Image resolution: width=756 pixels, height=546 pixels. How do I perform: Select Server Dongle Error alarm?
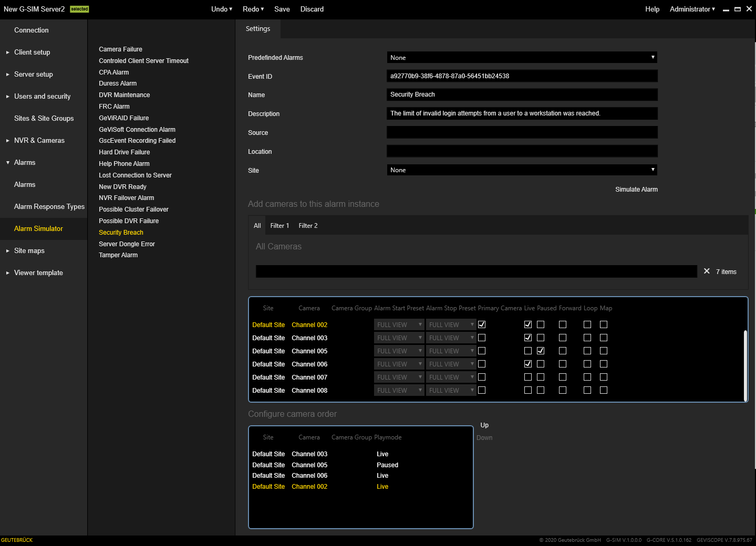[x=127, y=244]
